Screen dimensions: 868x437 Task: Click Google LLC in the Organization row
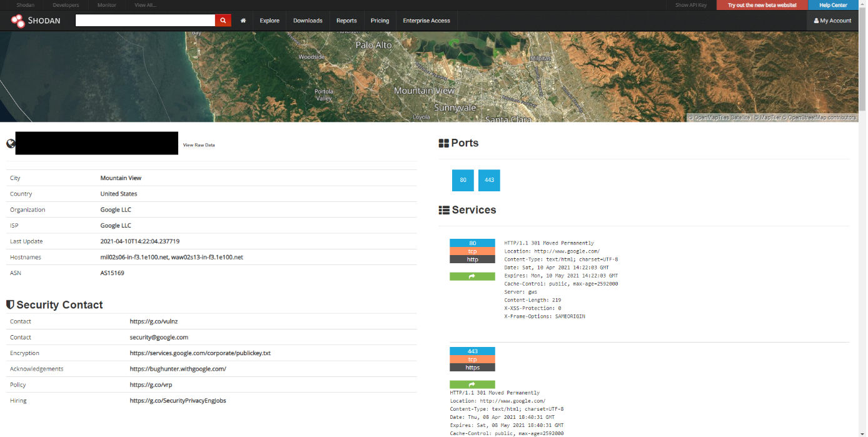[116, 210]
